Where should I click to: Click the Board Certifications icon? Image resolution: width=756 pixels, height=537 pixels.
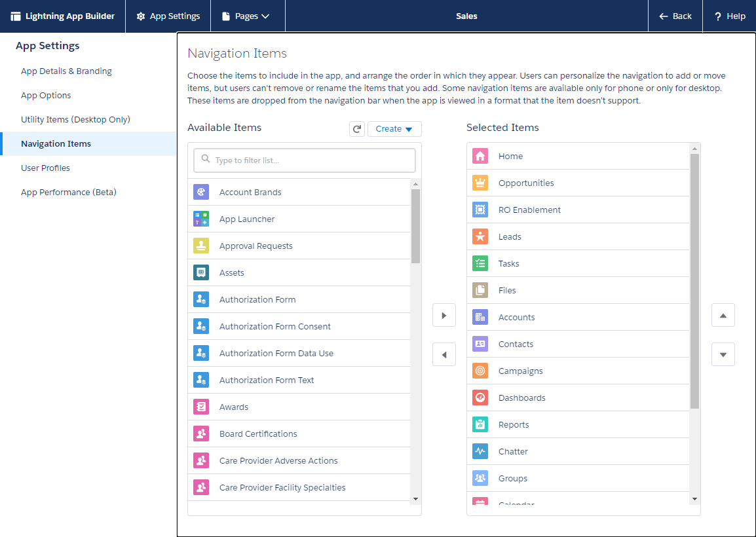[x=201, y=434]
